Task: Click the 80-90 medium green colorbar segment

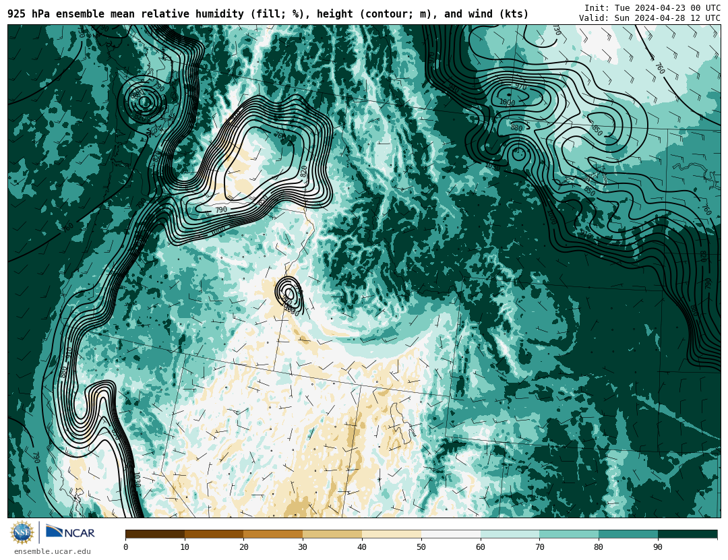Action: pyautogui.click(x=628, y=534)
